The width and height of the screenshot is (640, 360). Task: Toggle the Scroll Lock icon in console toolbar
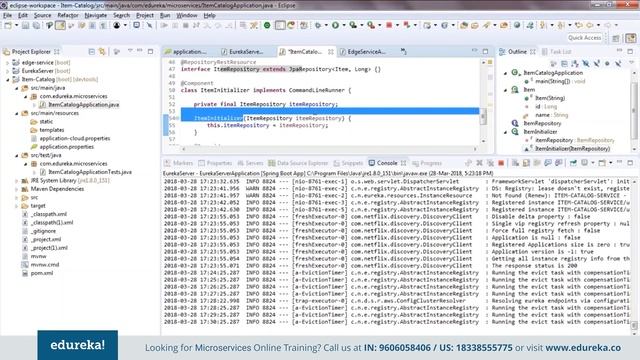pos(526,163)
